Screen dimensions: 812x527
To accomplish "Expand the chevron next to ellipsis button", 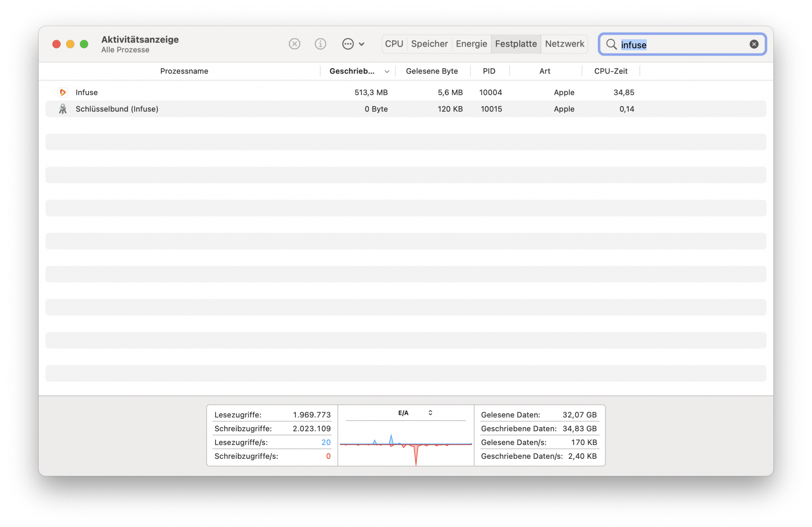I will (x=362, y=44).
